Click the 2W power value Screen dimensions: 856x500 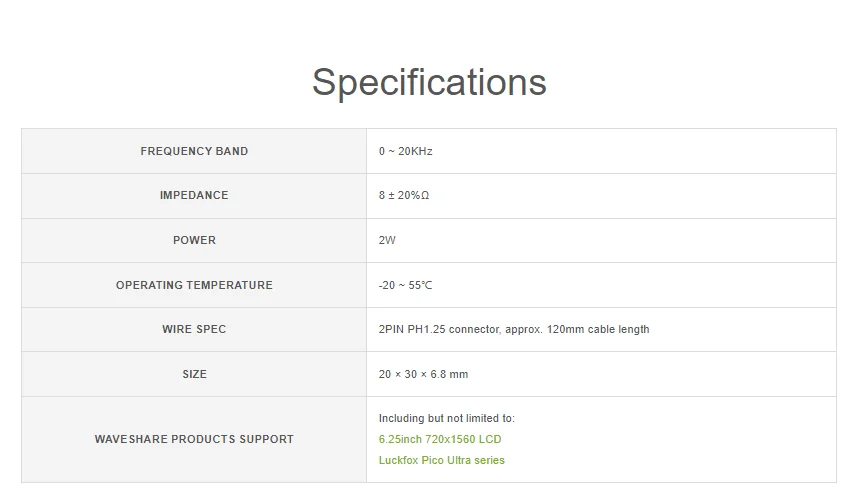pyautogui.click(x=387, y=240)
